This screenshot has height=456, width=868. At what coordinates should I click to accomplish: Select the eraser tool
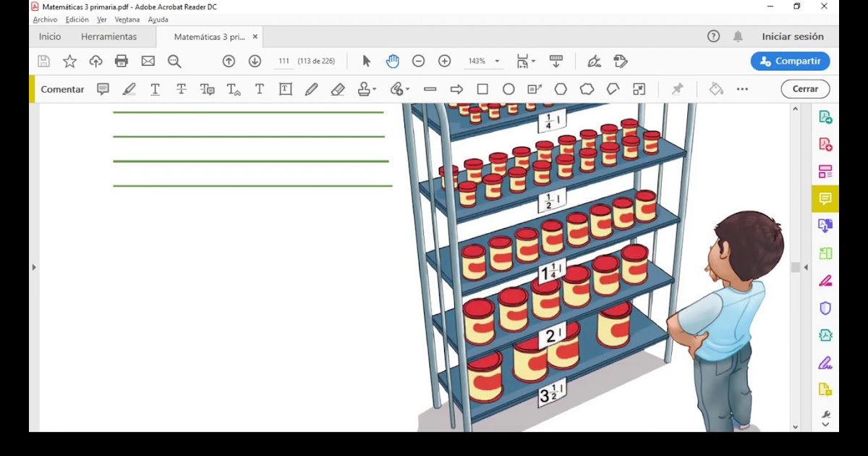338,89
